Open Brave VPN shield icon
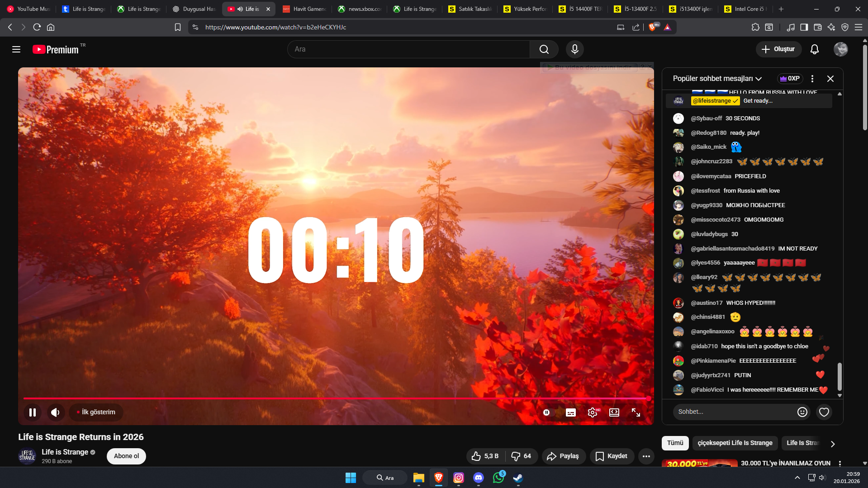The height and width of the screenshot is (488, 868). 845,27
